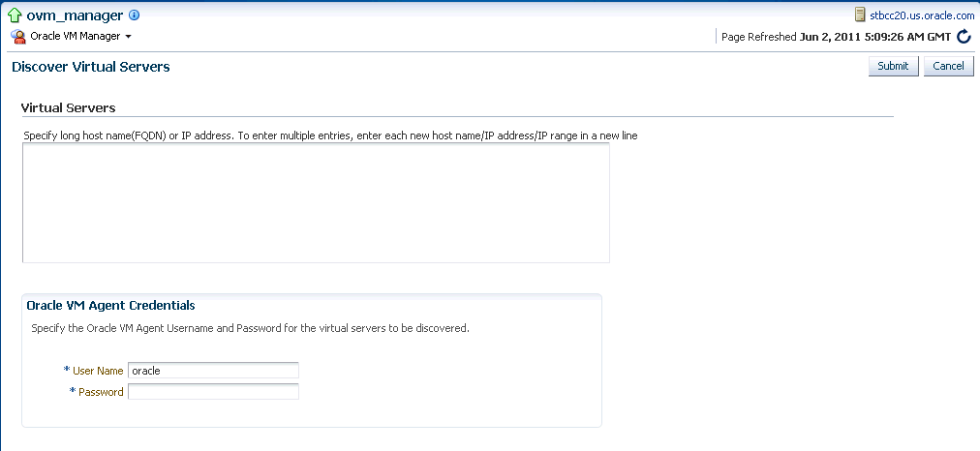
Task: Click in the User Name field
Action: click(213, 371)
